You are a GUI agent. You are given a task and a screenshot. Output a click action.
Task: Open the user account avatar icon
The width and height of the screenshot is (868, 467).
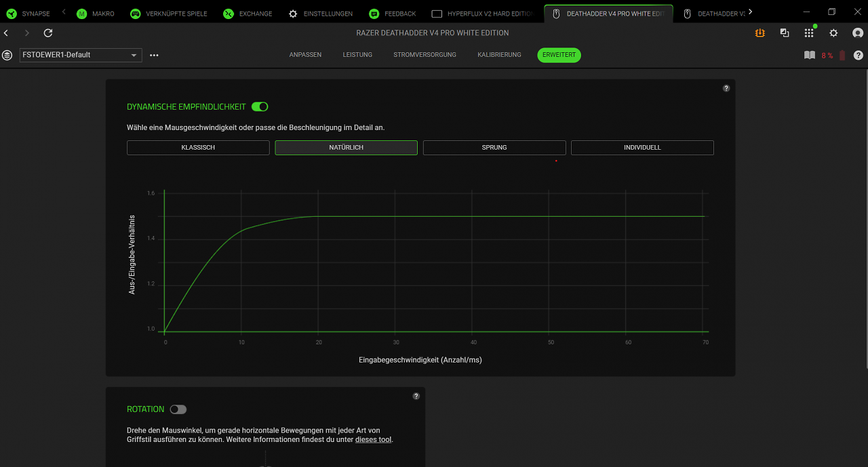pyautogui.click(x=858, y=33)
